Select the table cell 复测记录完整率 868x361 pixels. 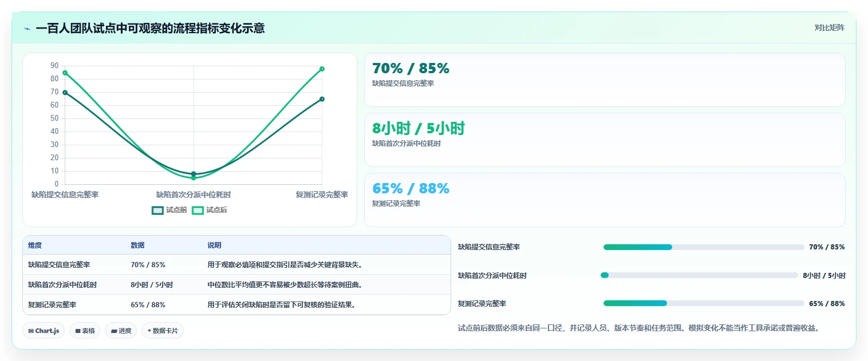pos(52,305)
